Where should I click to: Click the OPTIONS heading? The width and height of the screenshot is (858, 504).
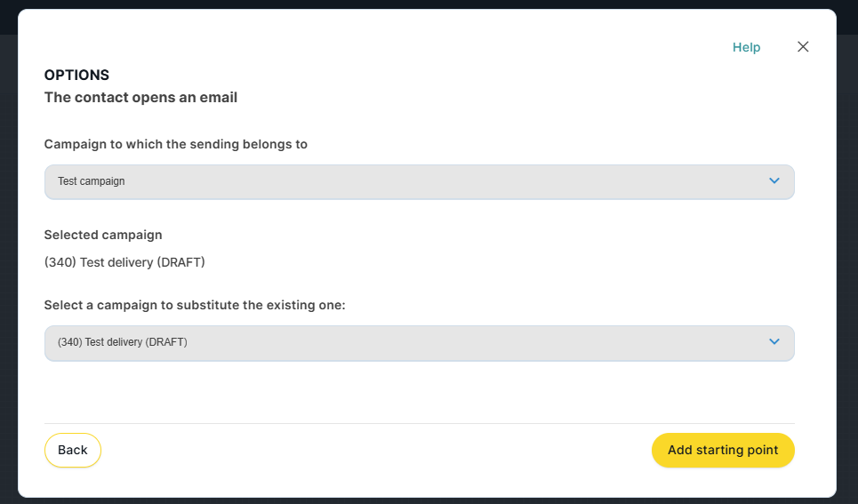(76, 76)
